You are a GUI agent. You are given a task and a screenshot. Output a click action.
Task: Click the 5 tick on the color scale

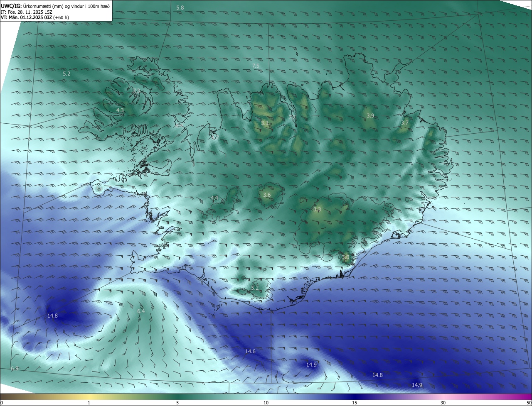click(x=177, y=403)
